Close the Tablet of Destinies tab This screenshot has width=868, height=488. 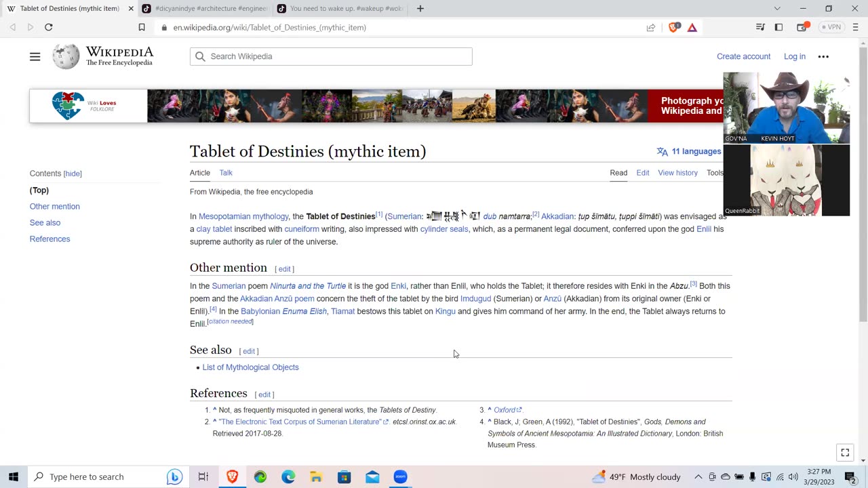point(131,9)
